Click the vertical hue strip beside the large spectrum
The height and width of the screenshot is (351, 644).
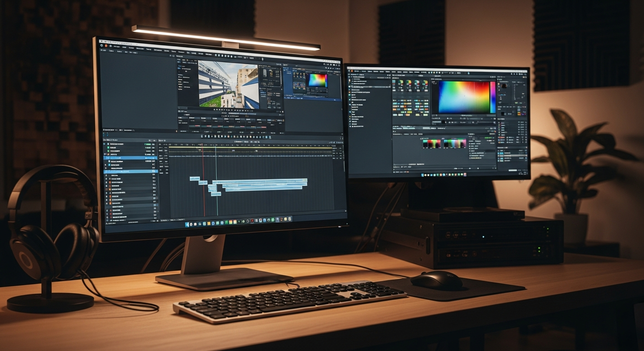pyautogui.click(x=493, y=97)
